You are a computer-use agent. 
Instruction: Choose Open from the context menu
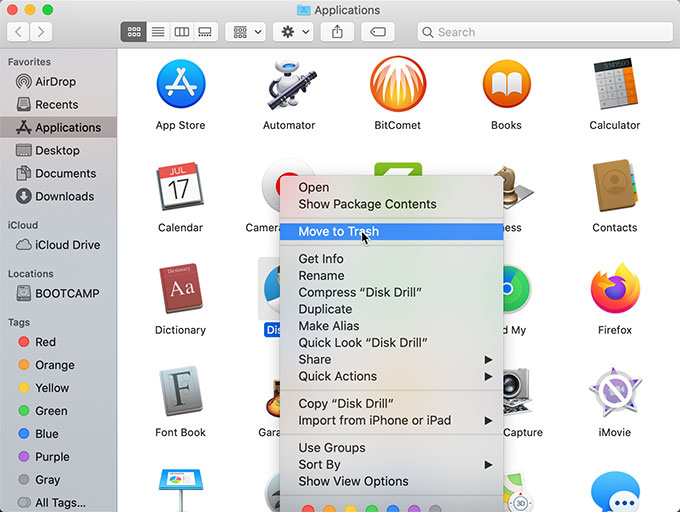[392, 187]
